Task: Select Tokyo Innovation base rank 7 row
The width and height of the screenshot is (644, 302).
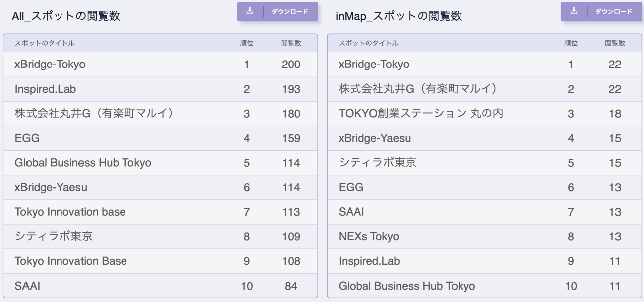Action: pyautogui.click(x=160, y=212)
